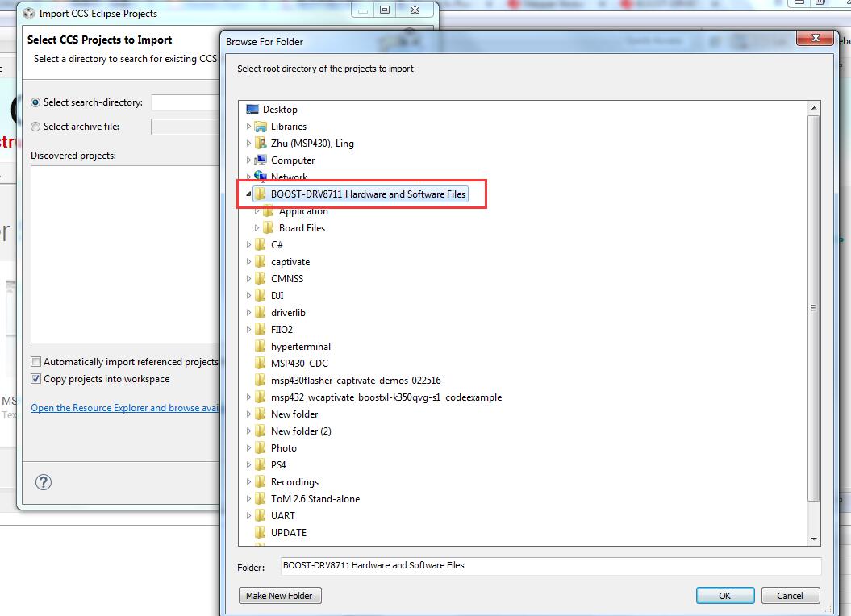Uncheck Copy projects into workspace
This screenshot has height=616, width=851.
35,379
